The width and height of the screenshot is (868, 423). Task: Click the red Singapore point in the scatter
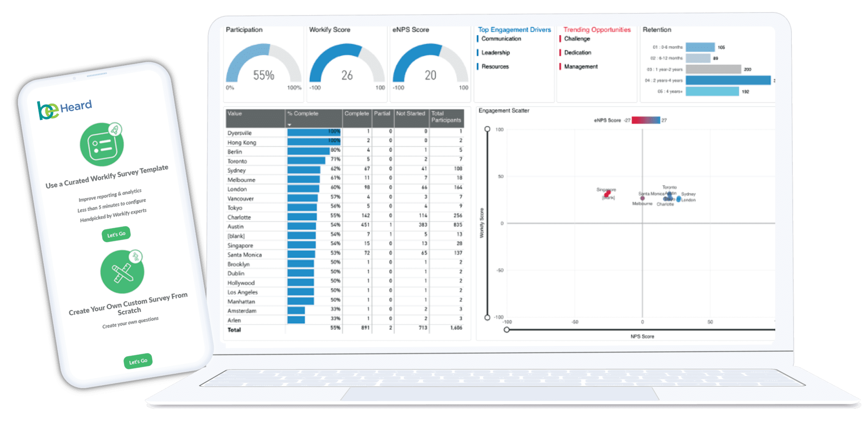tap(607, 194)
